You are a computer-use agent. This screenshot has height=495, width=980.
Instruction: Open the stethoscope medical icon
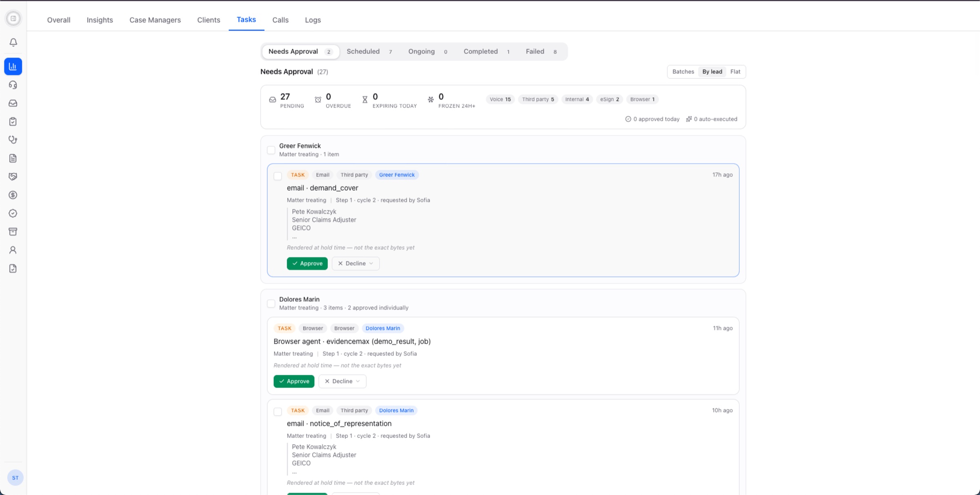[x=13, y=140]
